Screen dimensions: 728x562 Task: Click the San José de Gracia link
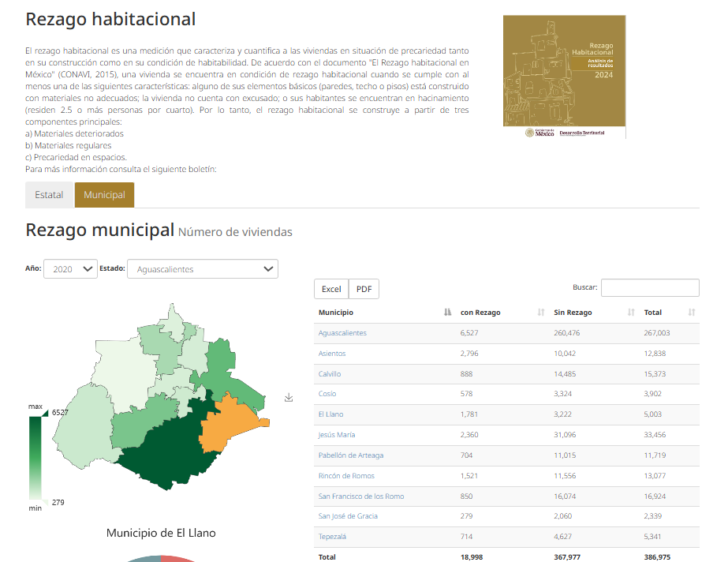click(x=348, y=516)
